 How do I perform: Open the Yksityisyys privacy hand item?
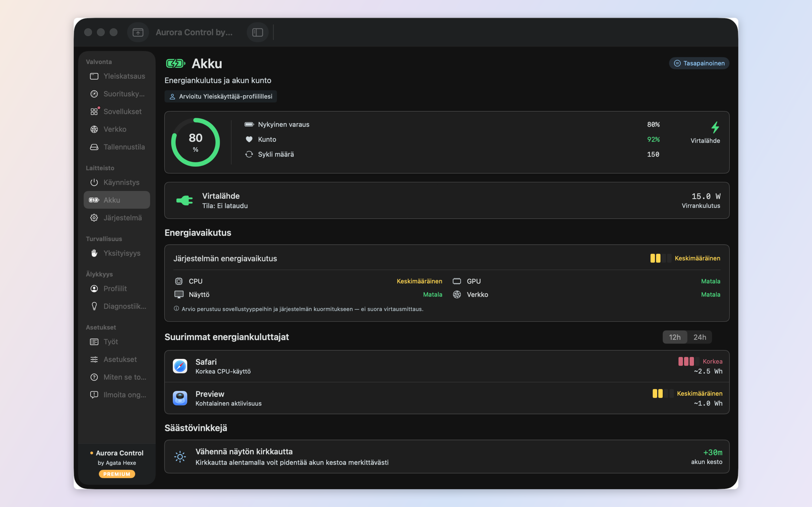(117, 253)
